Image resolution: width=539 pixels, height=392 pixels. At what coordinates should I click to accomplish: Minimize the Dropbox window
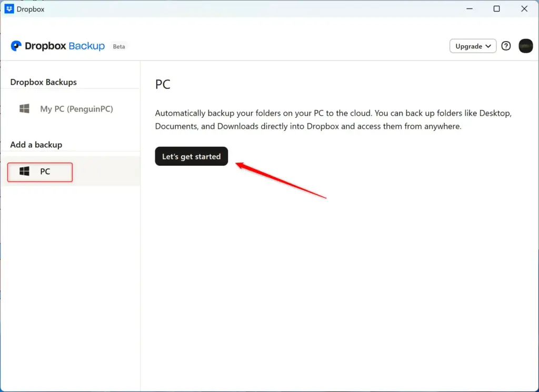(469, 8)
